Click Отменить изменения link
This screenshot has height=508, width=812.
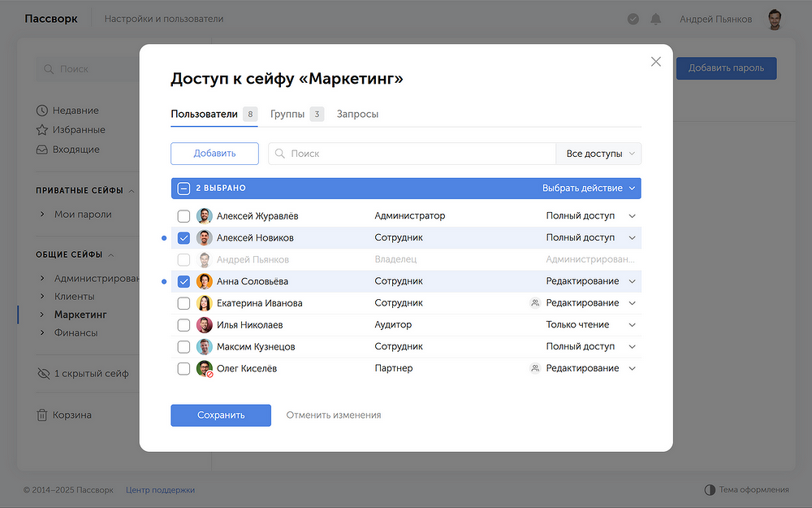[334, 415]
